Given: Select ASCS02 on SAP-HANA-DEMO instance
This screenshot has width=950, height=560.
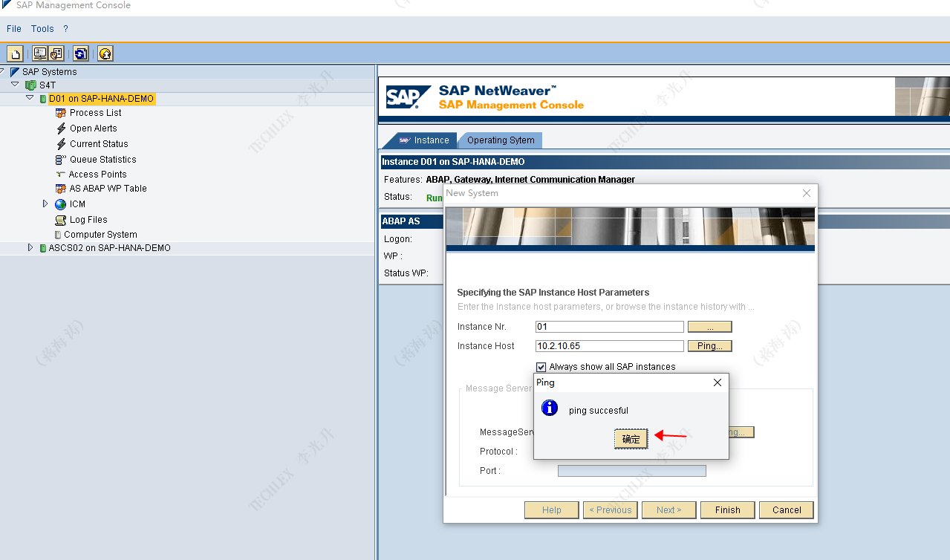Looking at the screenshot, I should [x=110, y=248].
